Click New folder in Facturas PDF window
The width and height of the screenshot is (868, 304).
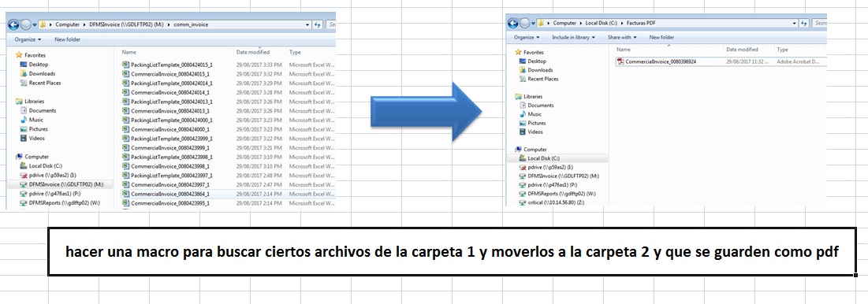pos(661,38)
